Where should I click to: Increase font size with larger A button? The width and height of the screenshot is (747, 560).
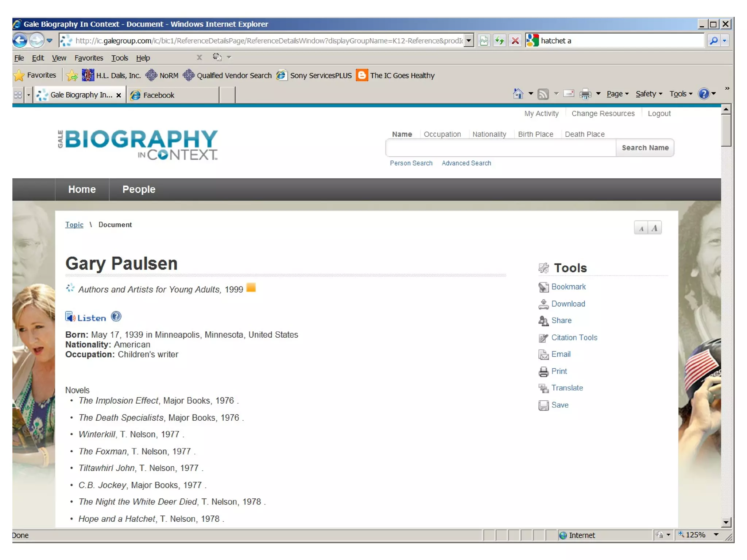[655, 228]
